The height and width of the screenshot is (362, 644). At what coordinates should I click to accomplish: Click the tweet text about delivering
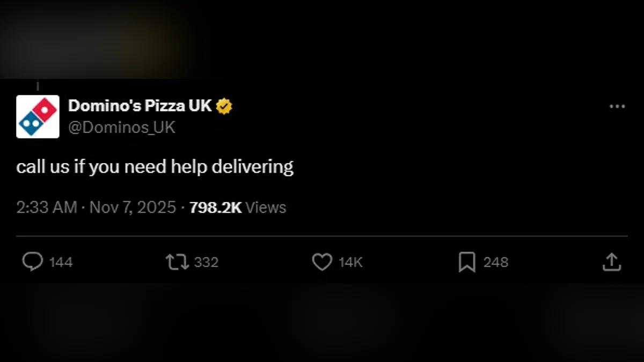point(155,167)
